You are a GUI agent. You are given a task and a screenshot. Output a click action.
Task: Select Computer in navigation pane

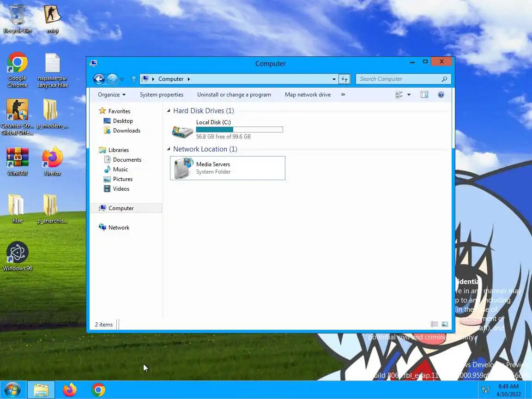[126, 208]
